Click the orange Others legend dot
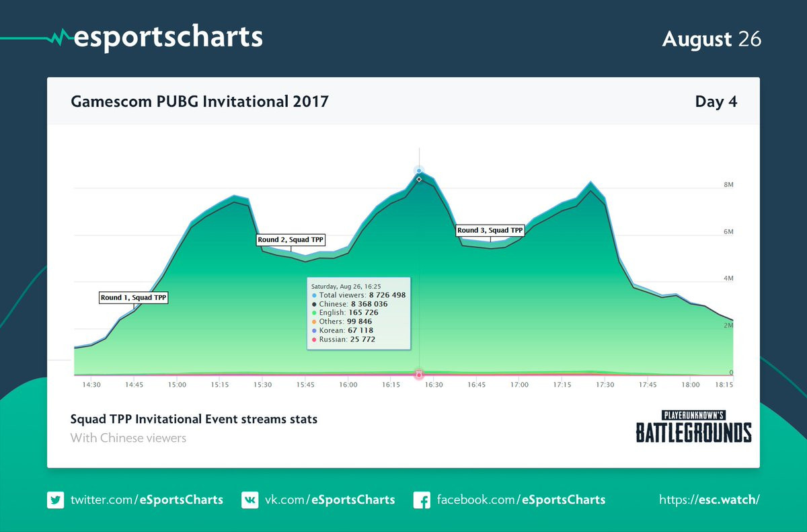 tap(314, 321)
